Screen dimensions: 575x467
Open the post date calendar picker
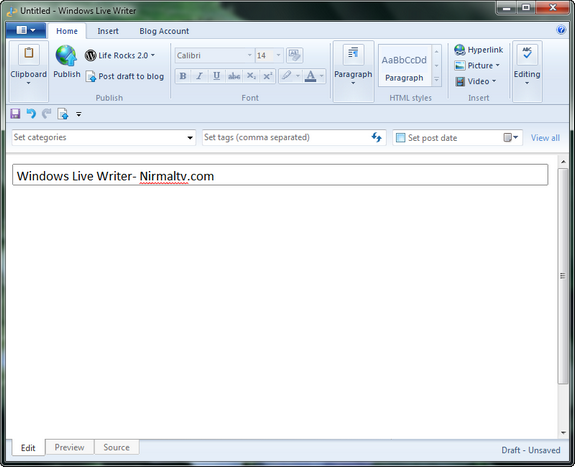(510, 138)
